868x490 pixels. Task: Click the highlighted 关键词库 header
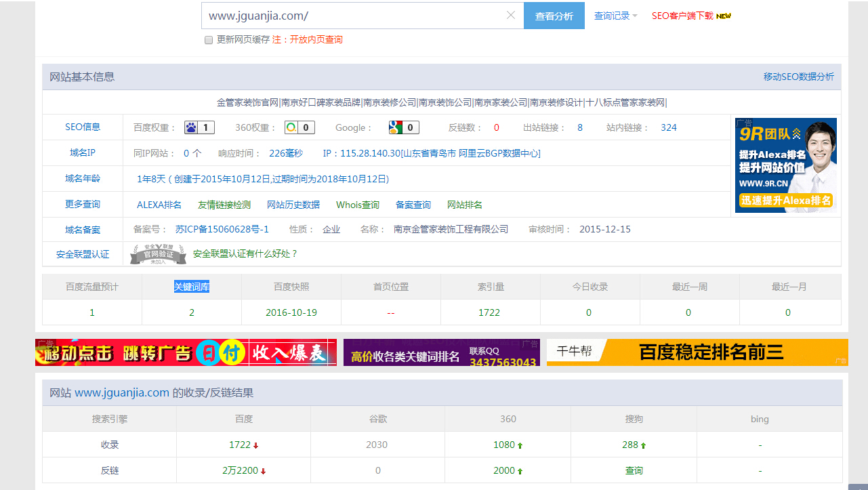(192, 287)
